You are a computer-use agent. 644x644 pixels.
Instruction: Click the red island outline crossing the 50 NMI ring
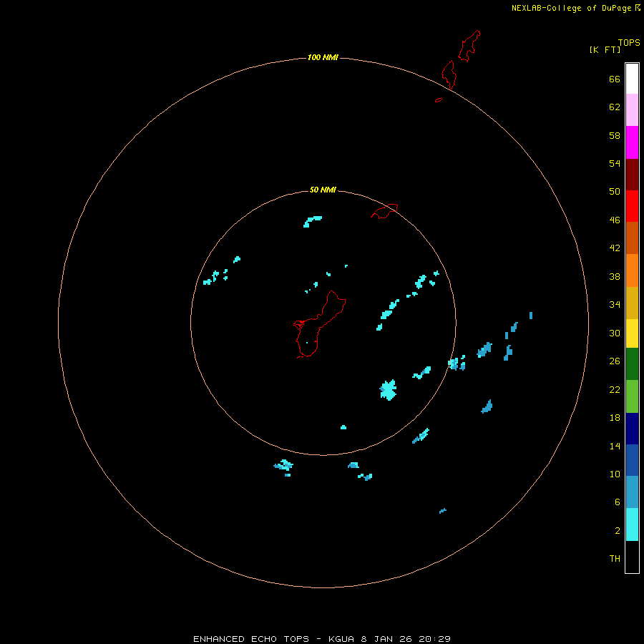coord(384,211)
